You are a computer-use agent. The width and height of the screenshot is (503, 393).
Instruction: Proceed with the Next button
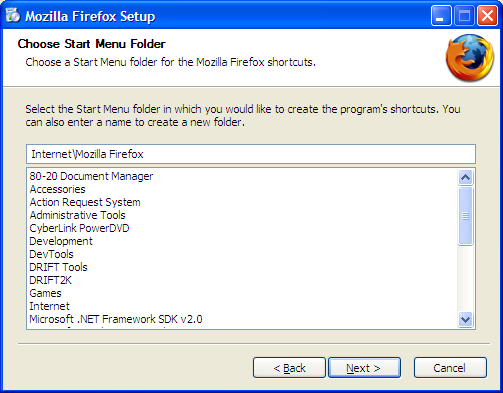coord(364,368)
